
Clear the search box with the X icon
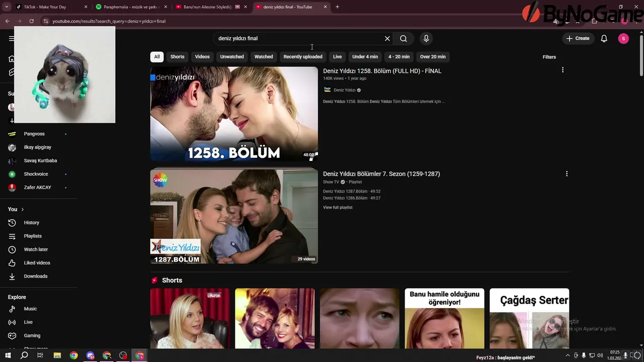387,39
